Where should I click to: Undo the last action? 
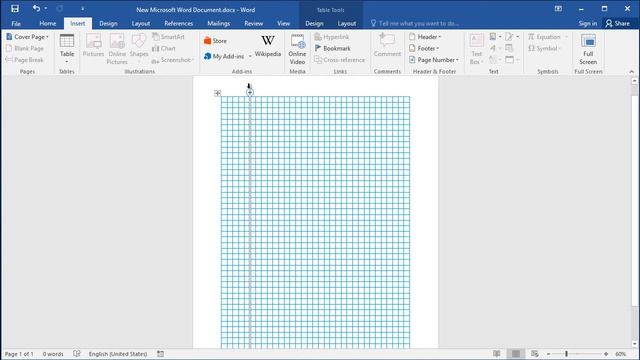pos(36,9)
